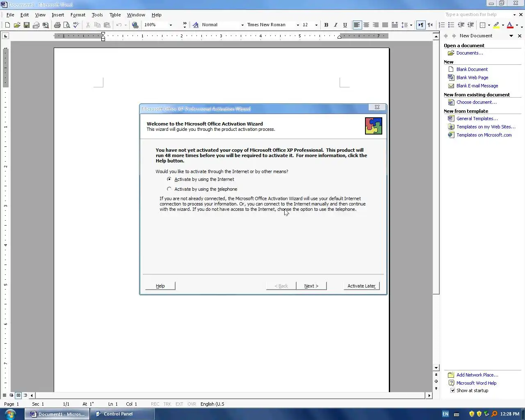Apply yellow highlight color
The image size is (525, 420).
tap(496, 25)
